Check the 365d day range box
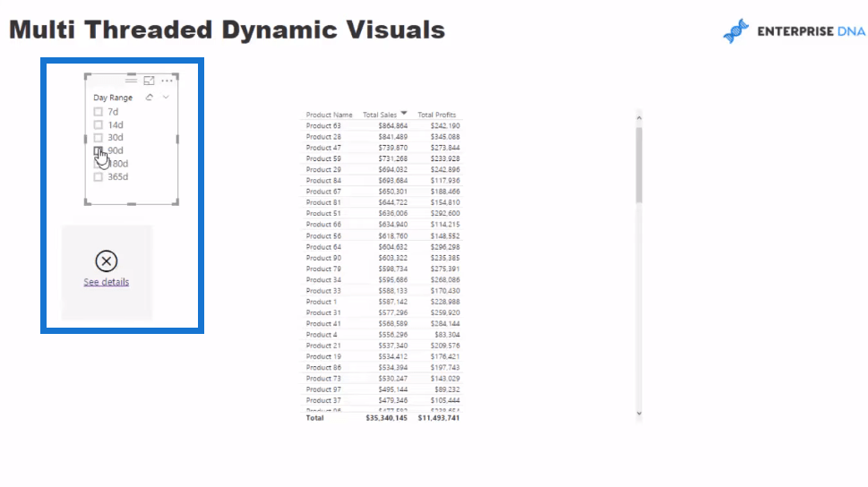Image resolution: width=868 pixels, height=487 pixels. [x=98, y=177]
